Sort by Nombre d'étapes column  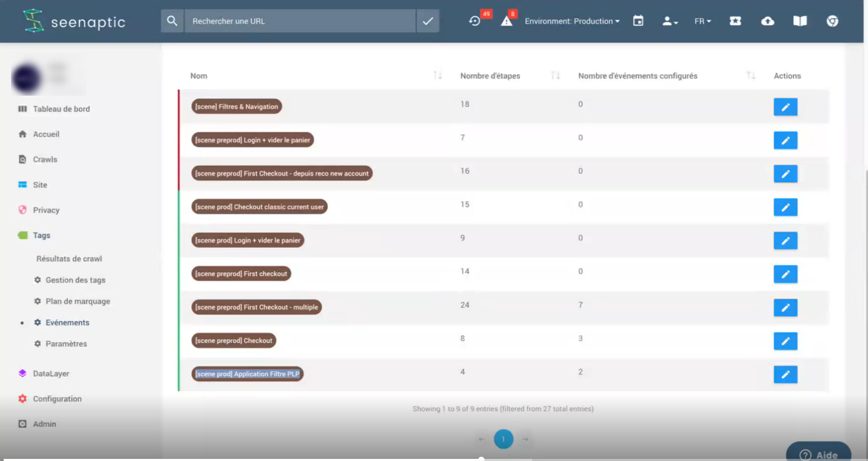[x=555, y=76]
